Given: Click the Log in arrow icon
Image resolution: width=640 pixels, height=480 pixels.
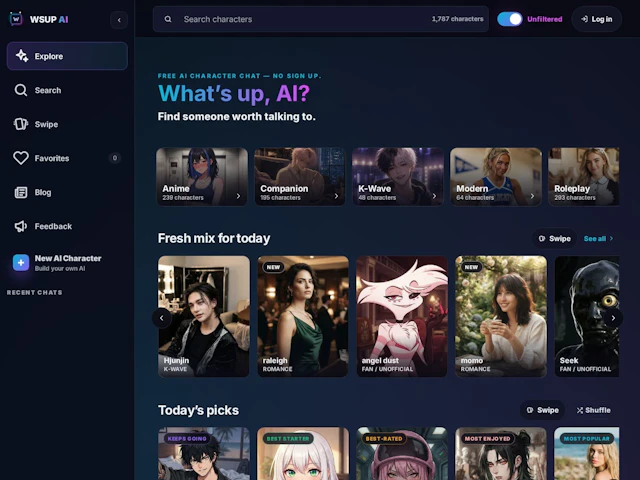Looking at the screenshot, I should [x=584, y=19].
